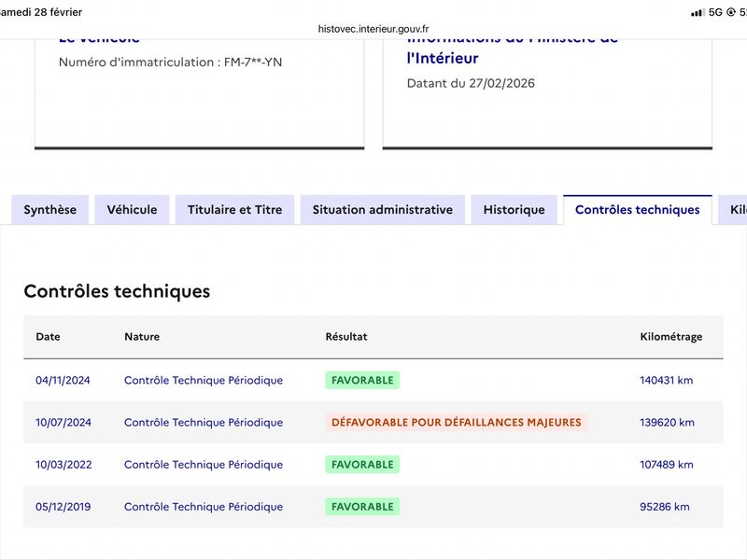Select the 04/11/2024 inspection date

pos(63,381)
